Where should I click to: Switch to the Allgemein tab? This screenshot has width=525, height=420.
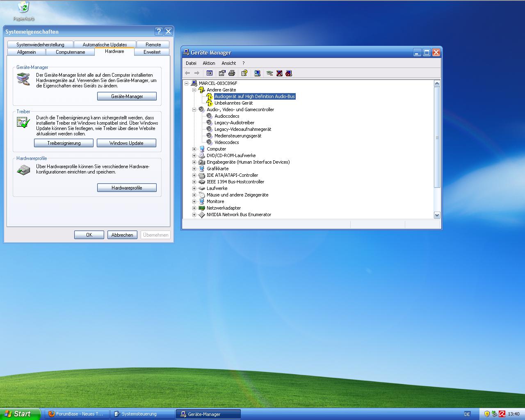point(26,52)
